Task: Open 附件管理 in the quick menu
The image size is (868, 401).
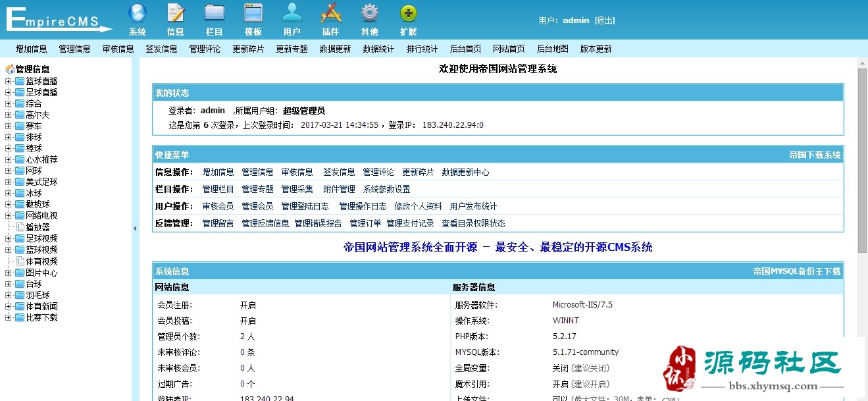Action: [340, 189]
